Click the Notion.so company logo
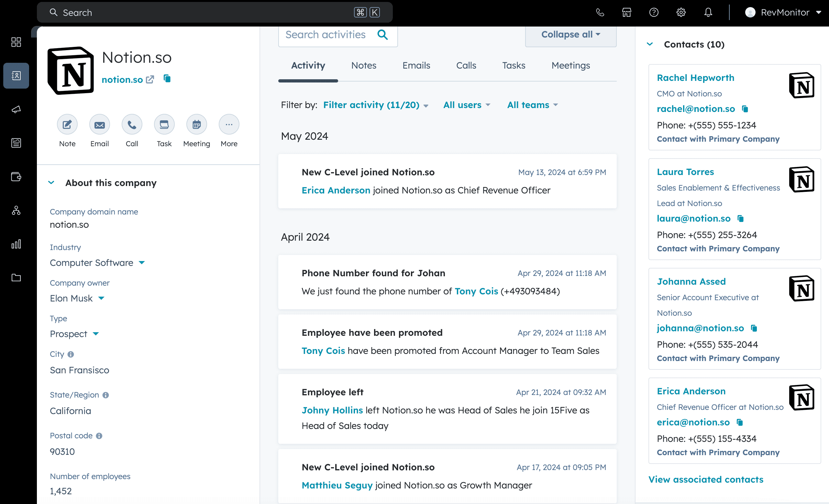829x504 pixels. [x=71, y=71]
